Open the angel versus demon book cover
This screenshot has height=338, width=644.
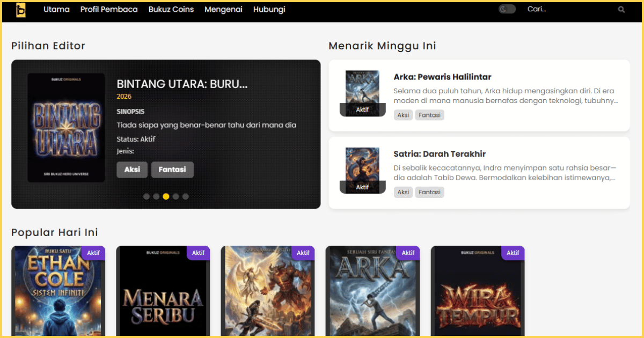click(x=268, y=291)
